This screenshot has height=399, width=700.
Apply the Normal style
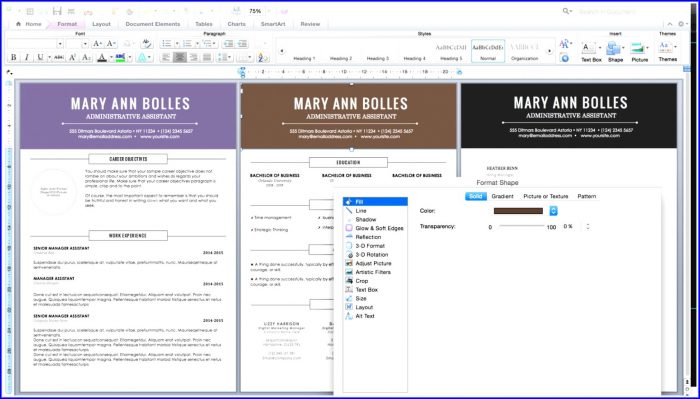tap(488, 51)
